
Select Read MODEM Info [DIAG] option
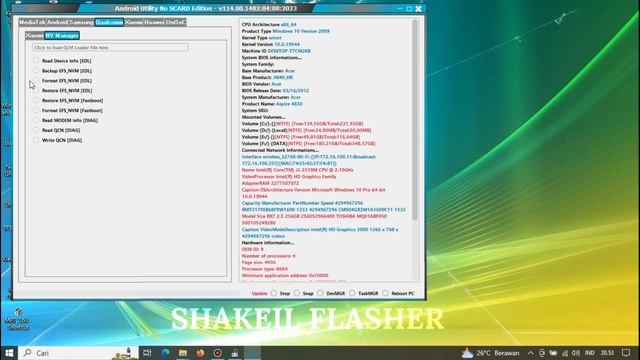(66, 120)
